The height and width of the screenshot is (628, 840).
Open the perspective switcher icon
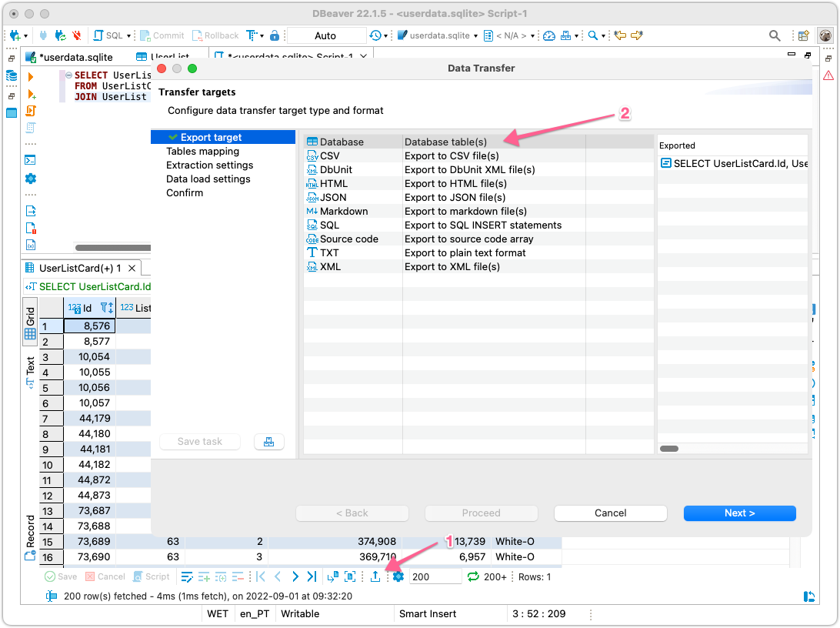coord(804,36)
